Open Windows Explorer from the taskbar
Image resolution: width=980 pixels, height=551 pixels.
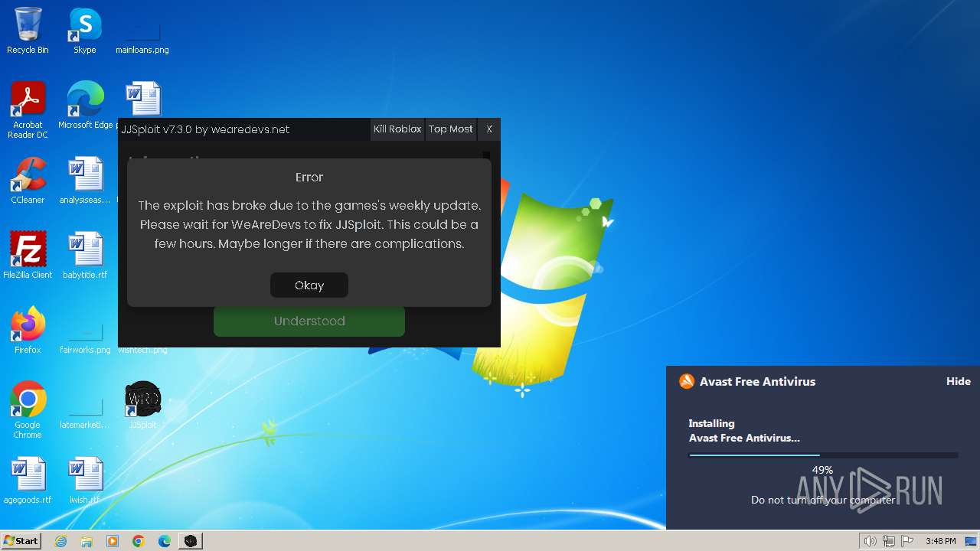pos(87,541)
